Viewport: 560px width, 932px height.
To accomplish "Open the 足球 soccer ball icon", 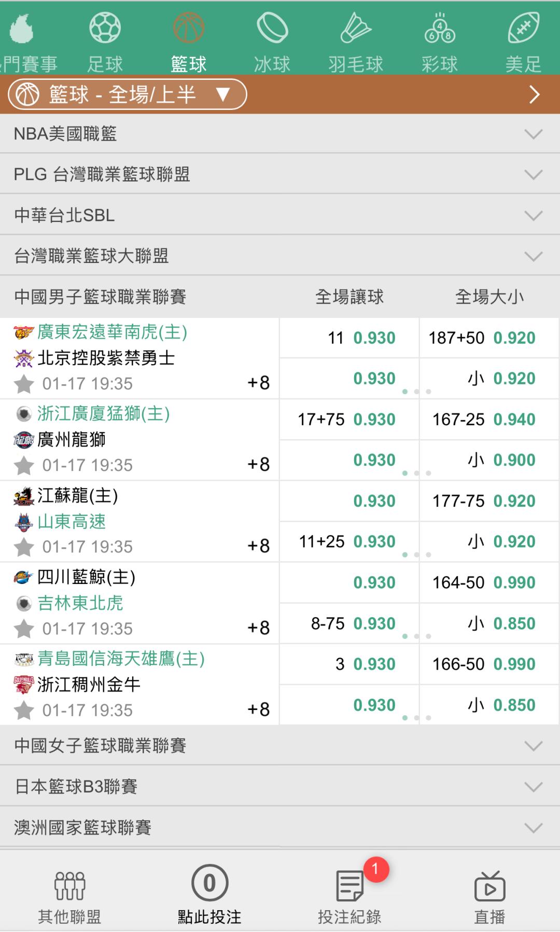I will pyautogui.click(x=105, y=29).
